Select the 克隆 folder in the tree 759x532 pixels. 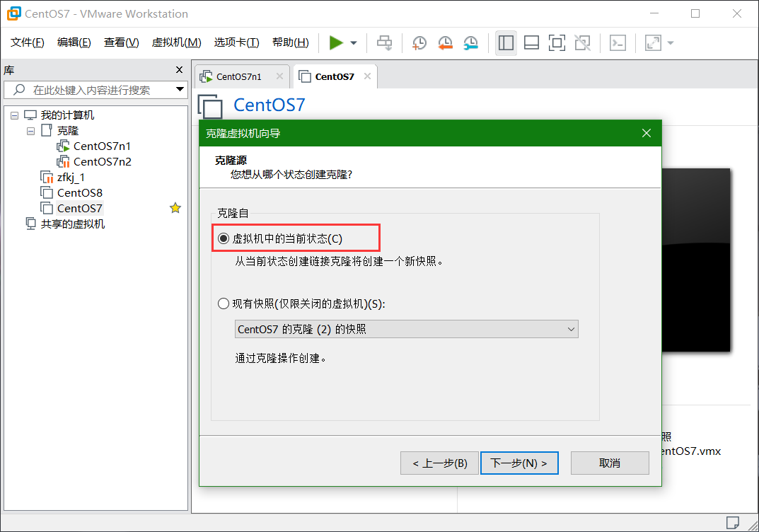pyautogui.click(x=68, y=131)
